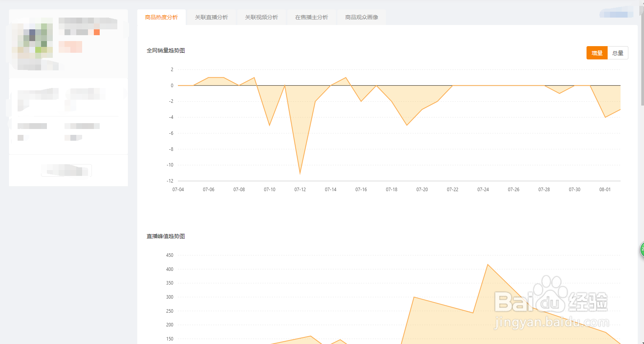644x344 pixels.
Task: Open the 商品热度分析 tab
Action: (161, 17)
